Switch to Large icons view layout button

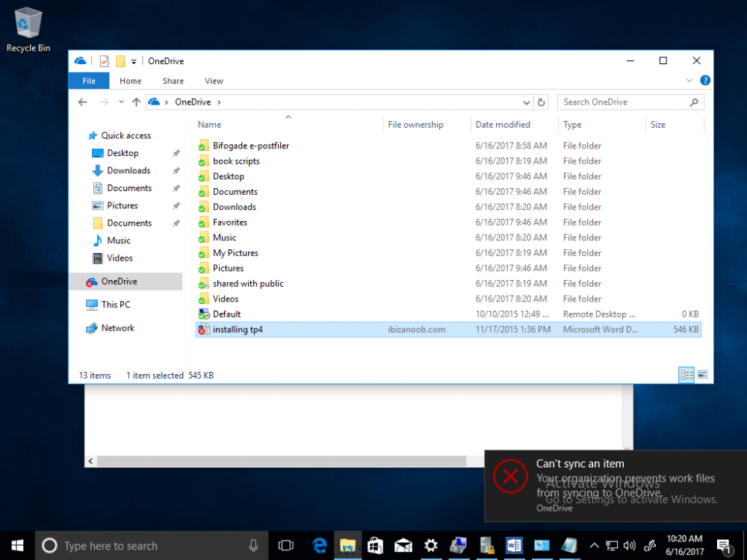[x=702, y=376]
